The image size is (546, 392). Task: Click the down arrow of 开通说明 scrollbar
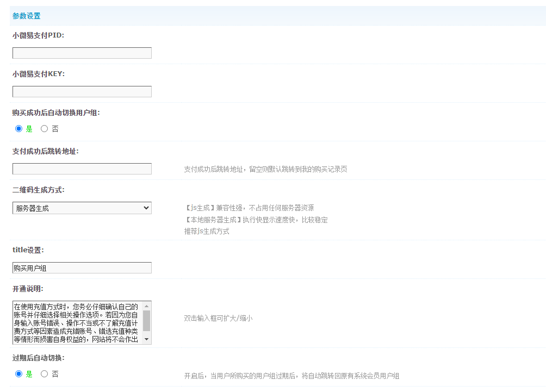click(147, 339)
